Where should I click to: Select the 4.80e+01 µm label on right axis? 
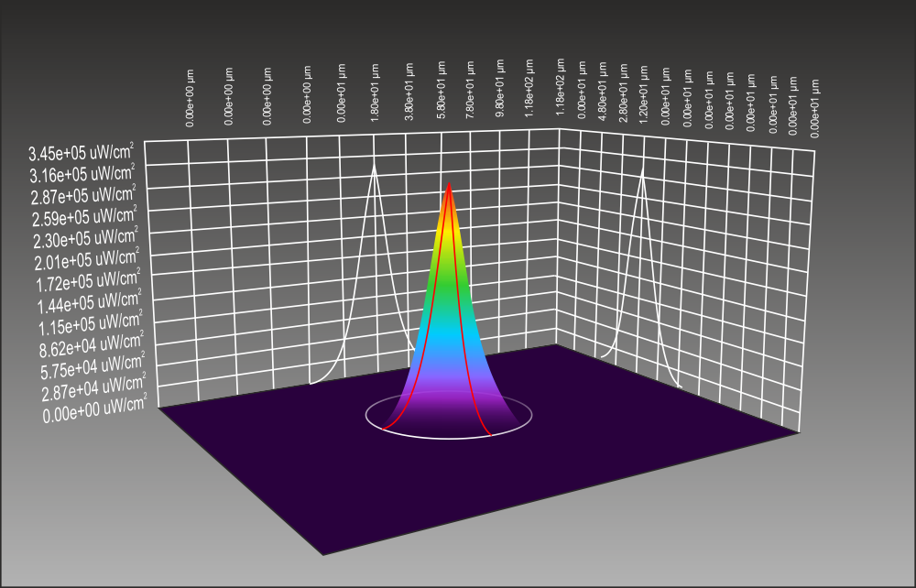tap(602, 90)
